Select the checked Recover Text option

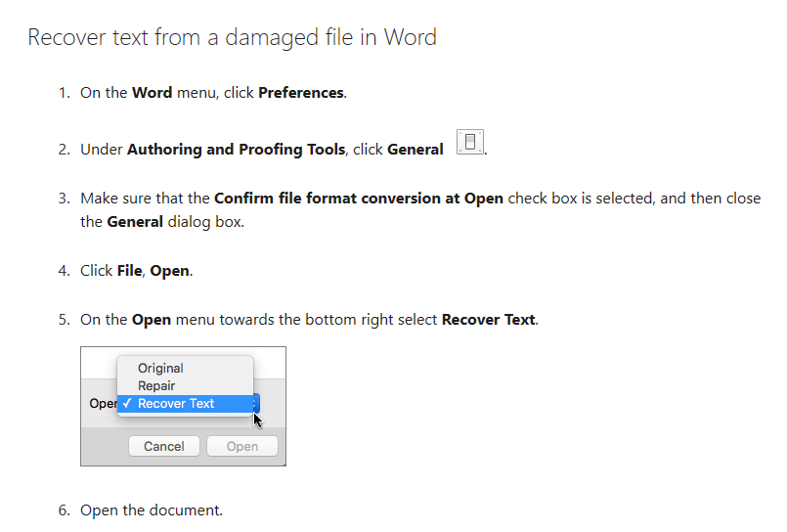(185, 404)
